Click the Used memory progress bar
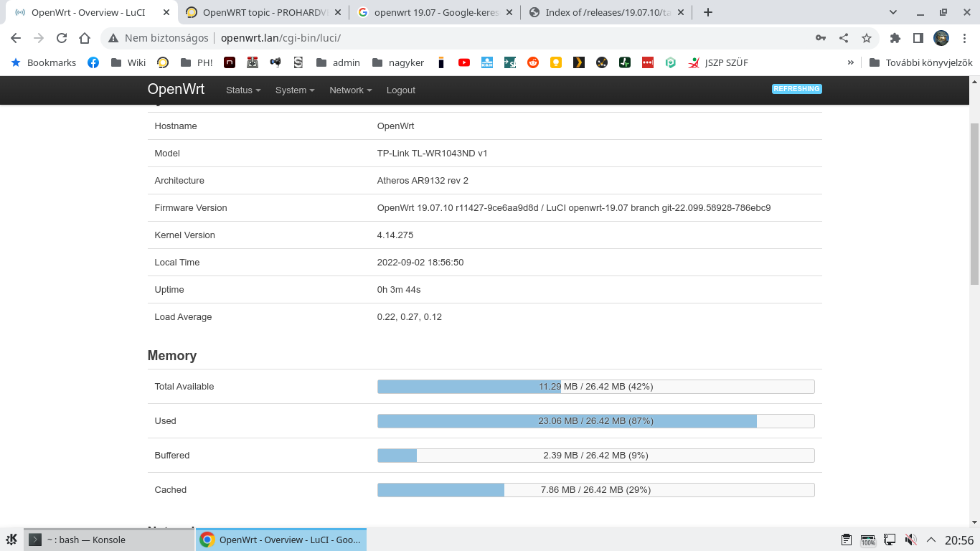The height and width of the screenshot is (551, 980). point(596,421)
